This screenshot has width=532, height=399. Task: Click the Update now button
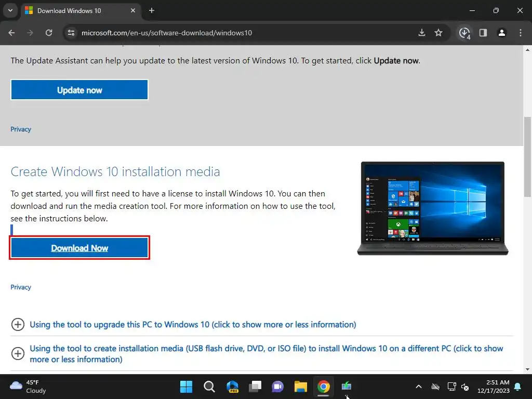tap(79, 90)
